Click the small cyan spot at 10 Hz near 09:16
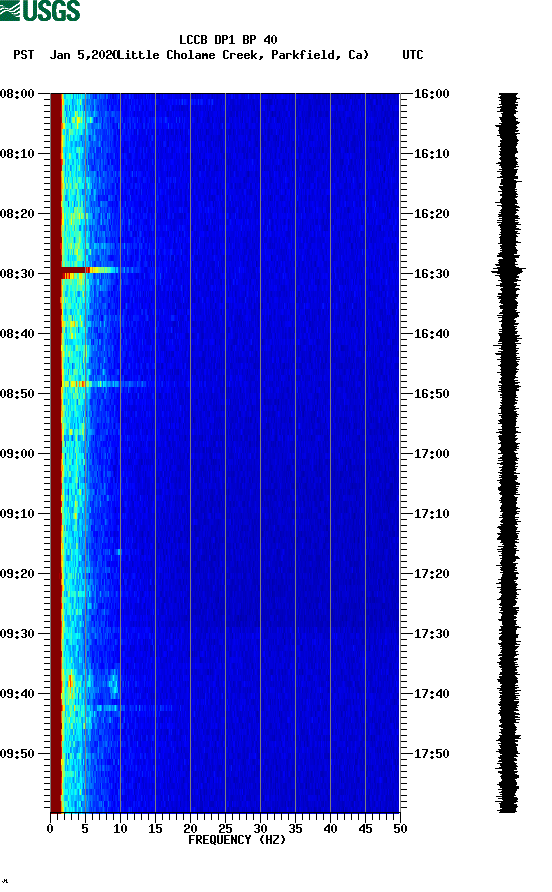Screen dimensions: 552x892 pyautogui.click(x=119, y=552)
